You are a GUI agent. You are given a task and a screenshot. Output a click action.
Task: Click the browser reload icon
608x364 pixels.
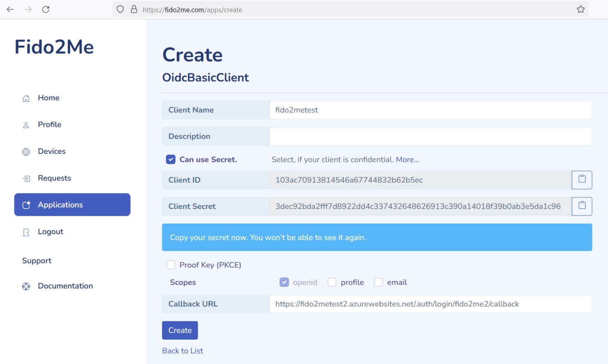[46, 9]
